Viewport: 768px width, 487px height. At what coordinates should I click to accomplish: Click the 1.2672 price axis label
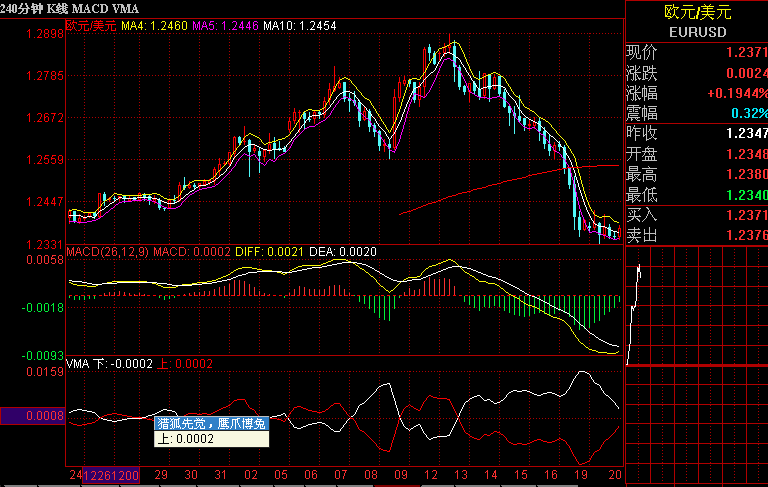(x=45, y=118)
